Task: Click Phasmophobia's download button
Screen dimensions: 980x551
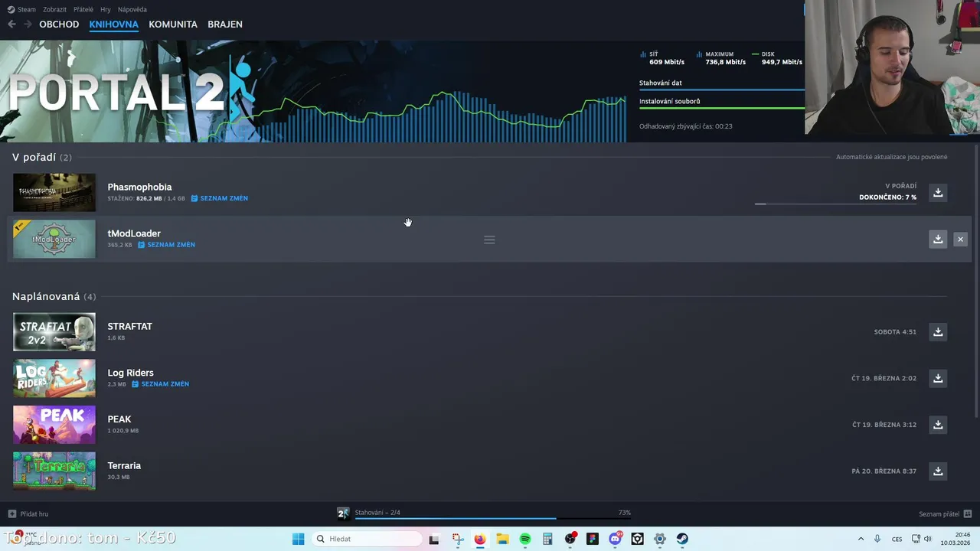Action: point(938,193)
